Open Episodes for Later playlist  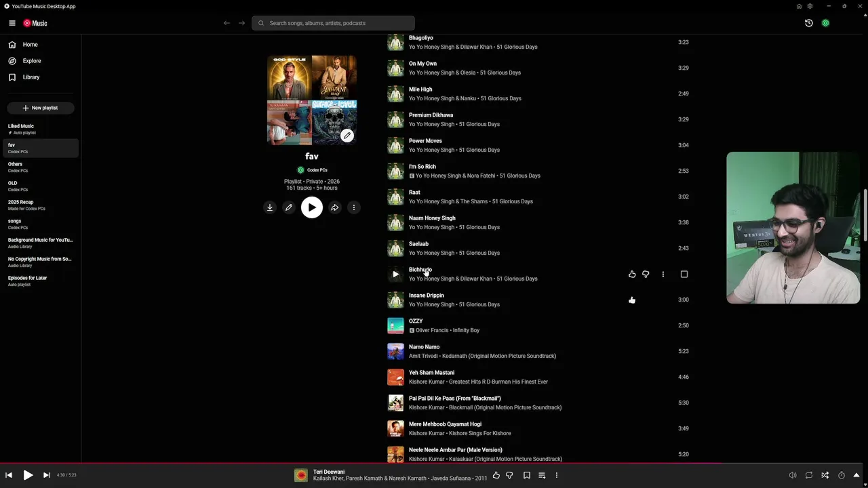pos(41,281)
